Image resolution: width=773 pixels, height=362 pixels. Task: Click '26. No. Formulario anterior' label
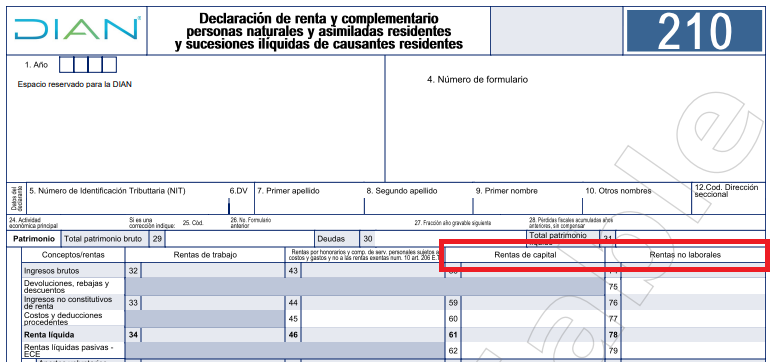tap(250, 222)
